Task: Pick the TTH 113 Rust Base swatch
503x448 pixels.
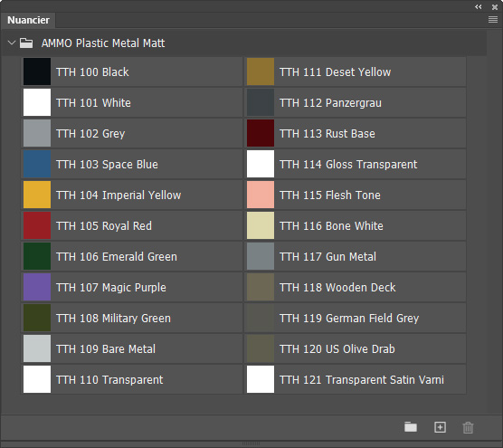Action: click(x=261, y=133)
